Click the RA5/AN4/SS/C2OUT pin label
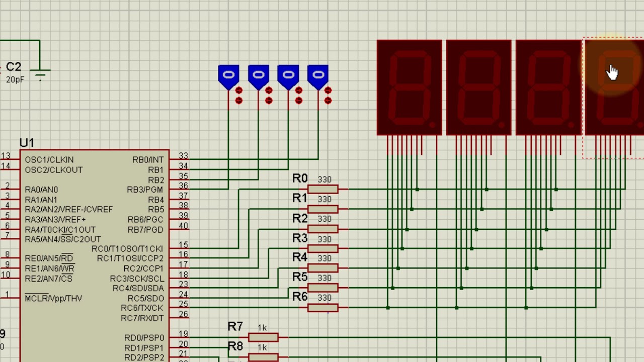644x362 pixels. pos(63,239)
